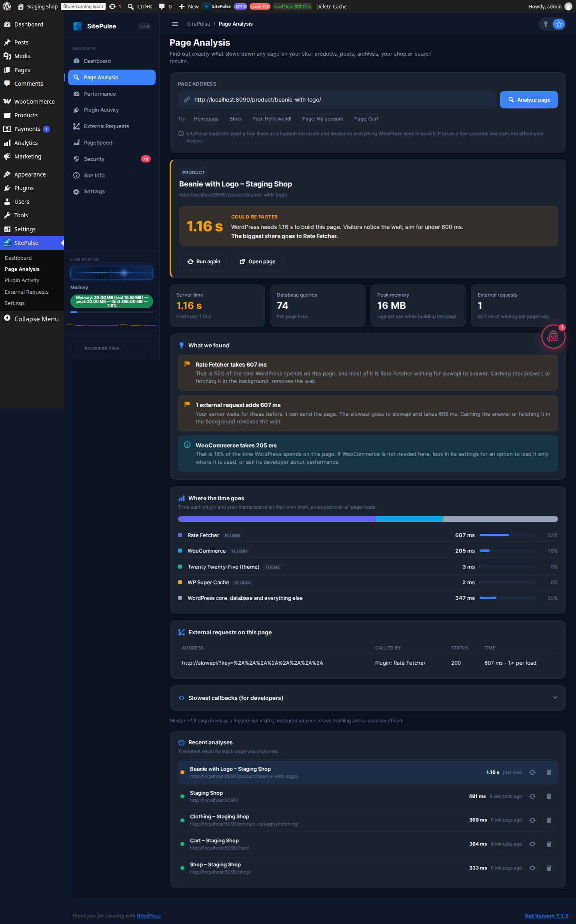Open the Security item in SitePulse navigation
This screenshot has height=924, width=576.
(x=112, y=159)
